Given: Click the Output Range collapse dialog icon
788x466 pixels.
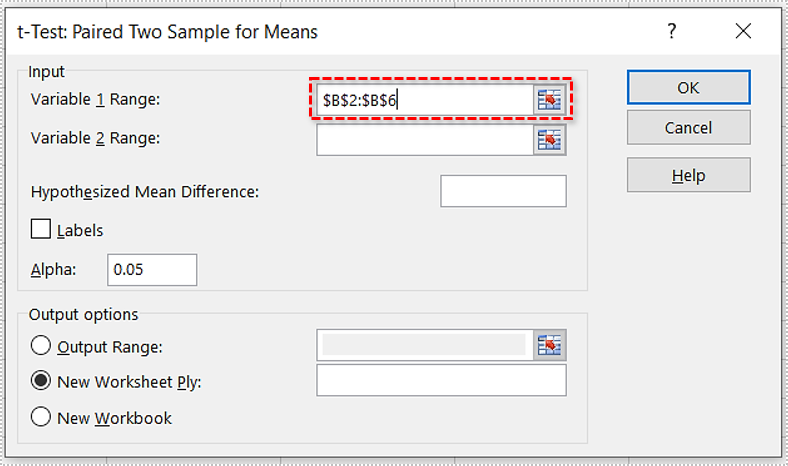Looking at the screenshot, I should [x=550, y=345].
